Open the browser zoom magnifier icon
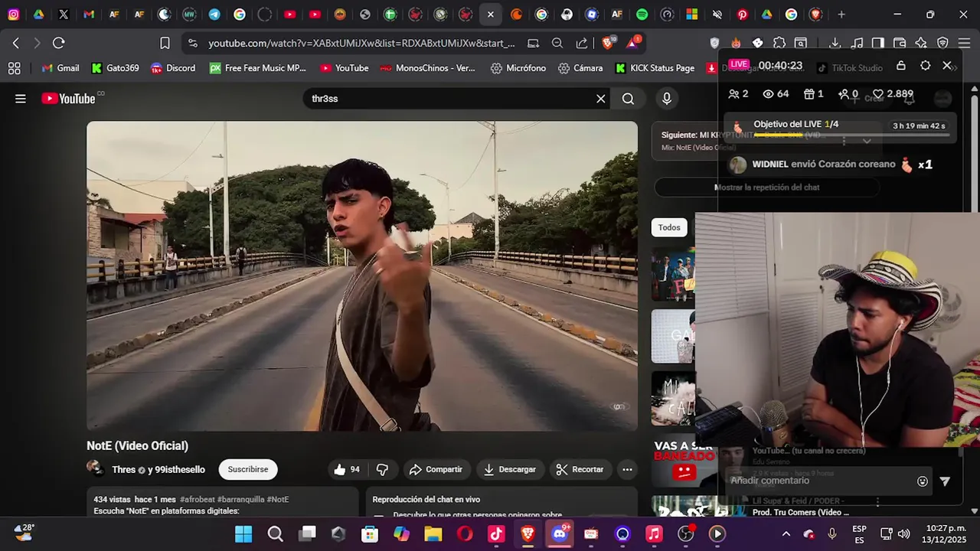This screenshot has height=551, width=980. click(557, 43)
